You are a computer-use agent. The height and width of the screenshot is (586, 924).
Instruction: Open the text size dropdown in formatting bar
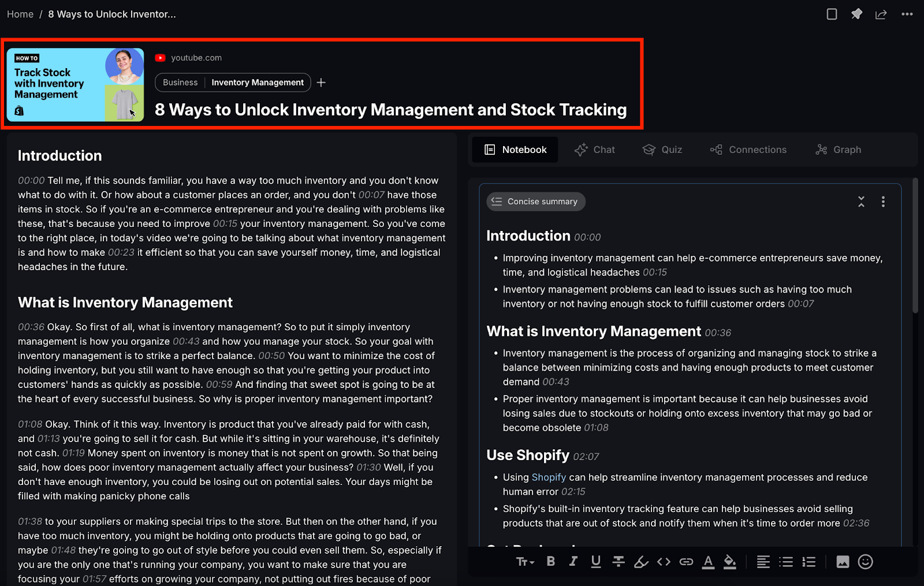pos(525,562)
